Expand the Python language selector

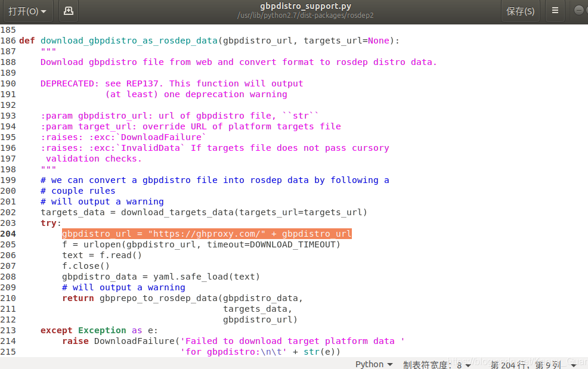coord(374,364)
